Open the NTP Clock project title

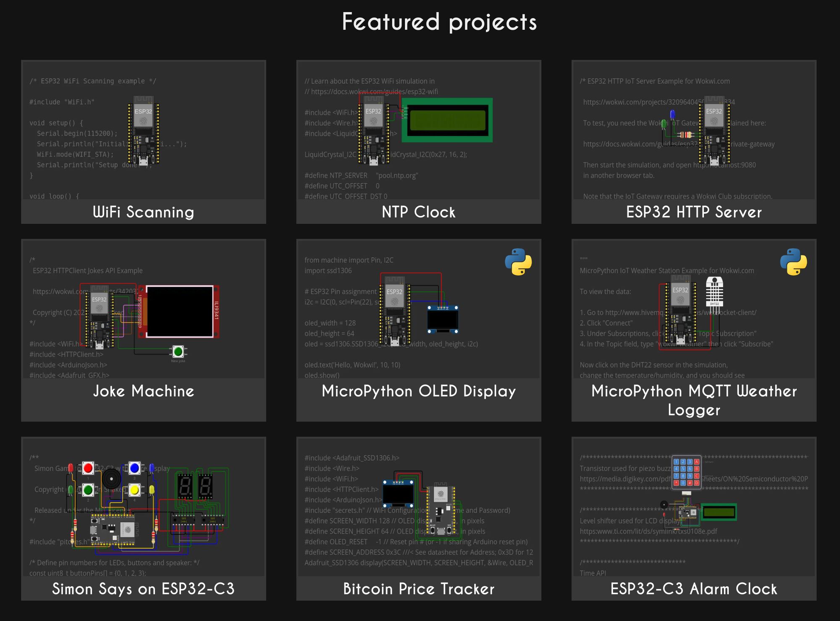coord(418,212)
